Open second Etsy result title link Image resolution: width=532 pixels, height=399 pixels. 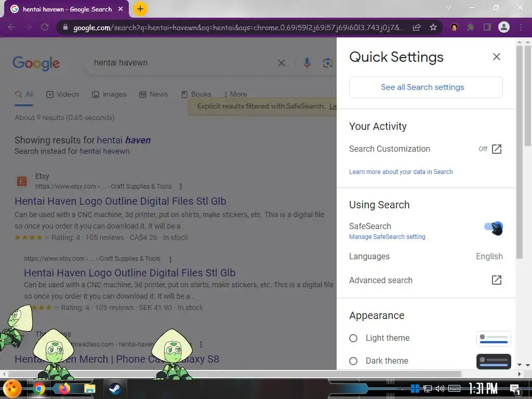(x=129, y=273)
